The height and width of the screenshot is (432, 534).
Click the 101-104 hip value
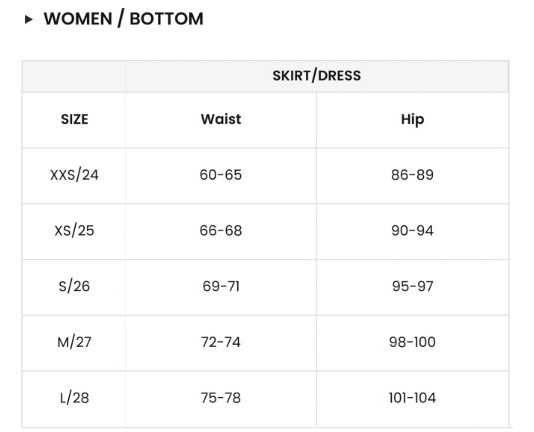pyautogui.click(x=412, y=398)
